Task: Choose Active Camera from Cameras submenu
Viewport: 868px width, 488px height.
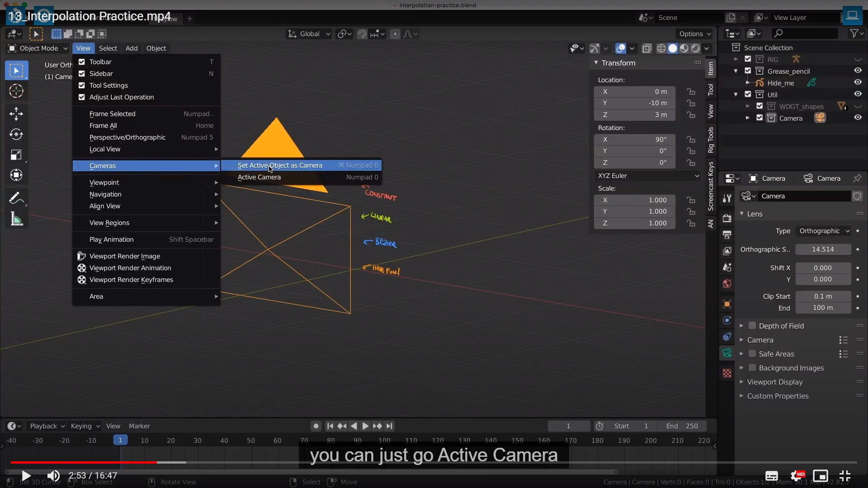Action: point(259,177)
